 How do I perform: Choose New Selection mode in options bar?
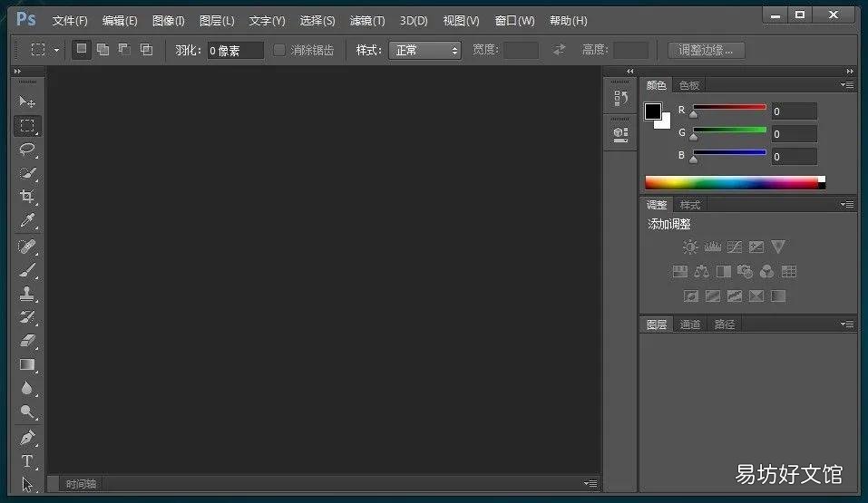click(82, 49)
